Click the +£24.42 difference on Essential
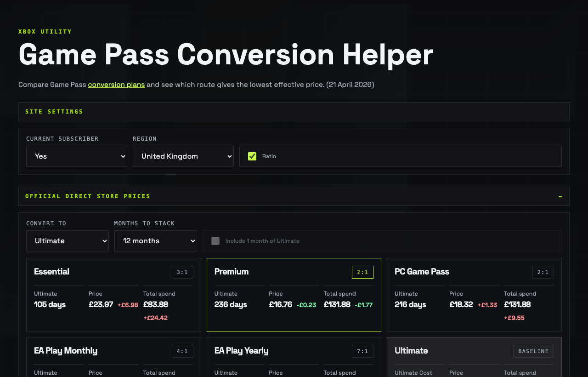Screen dimensions: 588x377 tap(155, 318)
